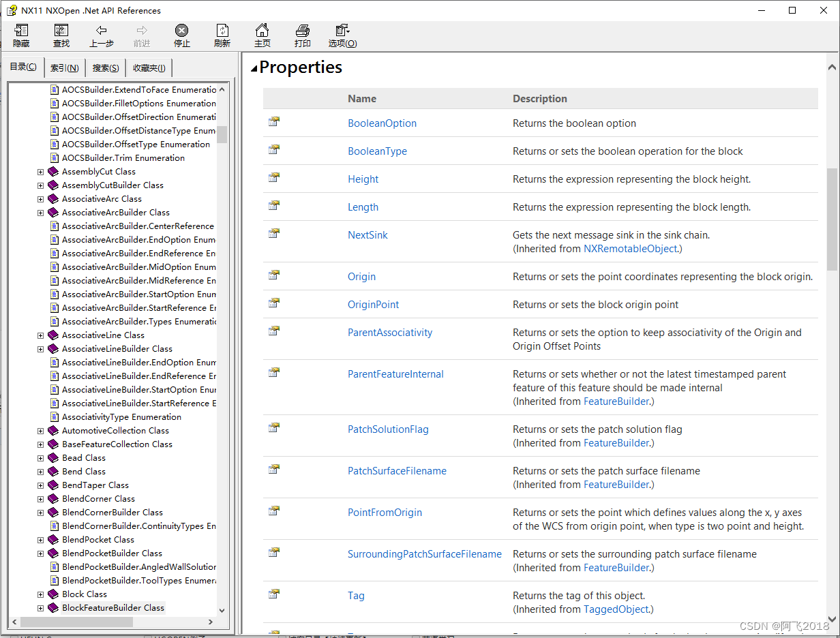Expand the BlockFeatureBuilder Class node

pos(40,608)
